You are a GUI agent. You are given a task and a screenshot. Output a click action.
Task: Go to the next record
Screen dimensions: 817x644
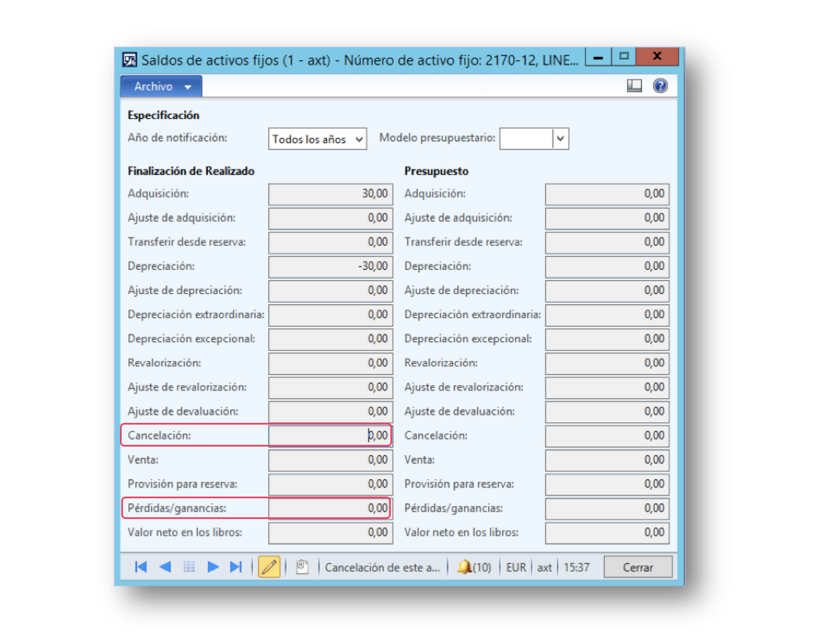tap(213, 567)
